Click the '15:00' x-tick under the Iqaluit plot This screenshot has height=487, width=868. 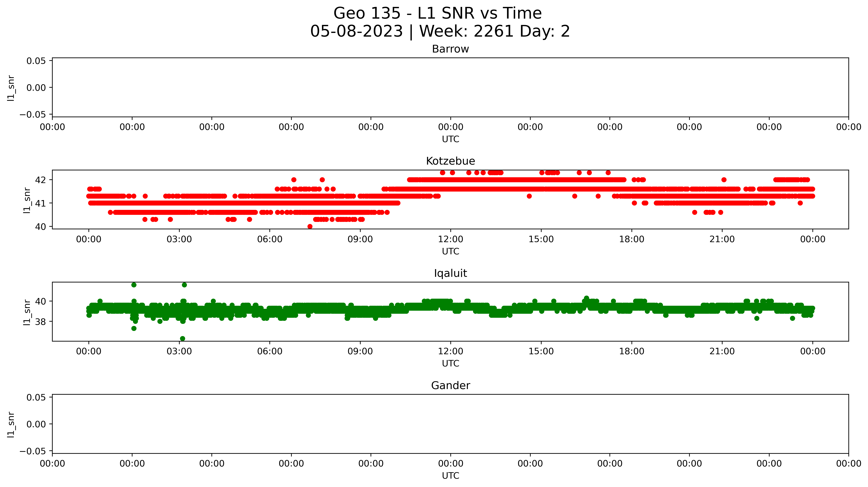(x=541, y=351)
